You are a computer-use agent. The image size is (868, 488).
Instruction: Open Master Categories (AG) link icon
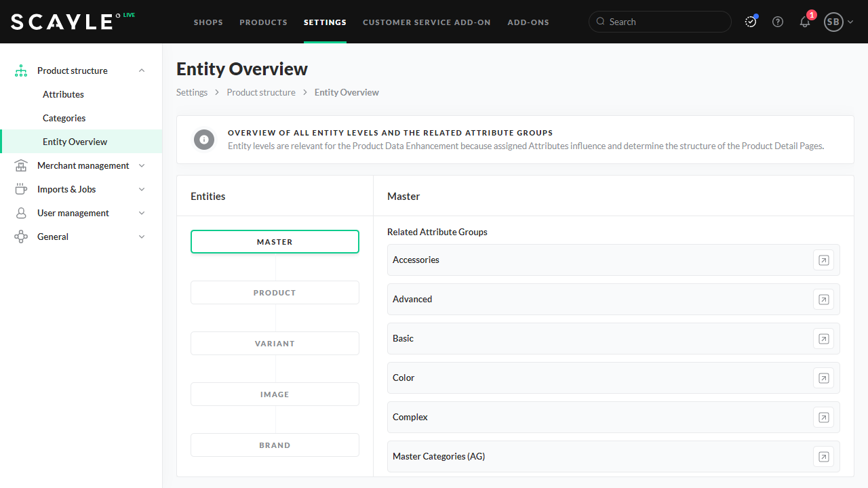point(823,457)
